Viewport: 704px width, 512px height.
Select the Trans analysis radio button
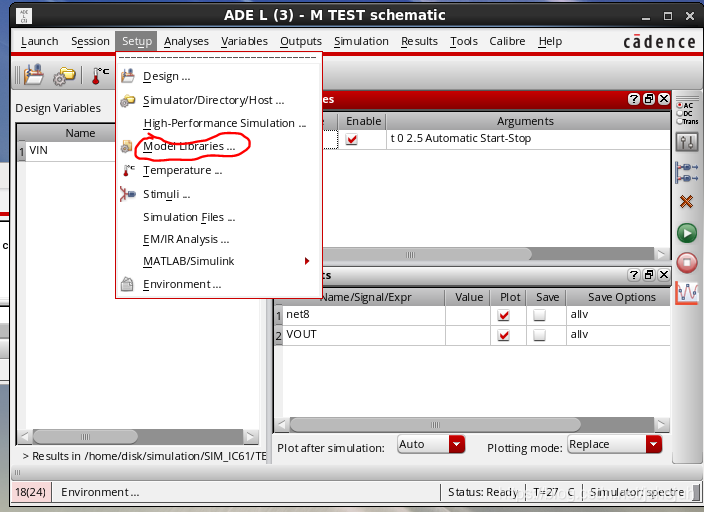(x=680, y=121)
